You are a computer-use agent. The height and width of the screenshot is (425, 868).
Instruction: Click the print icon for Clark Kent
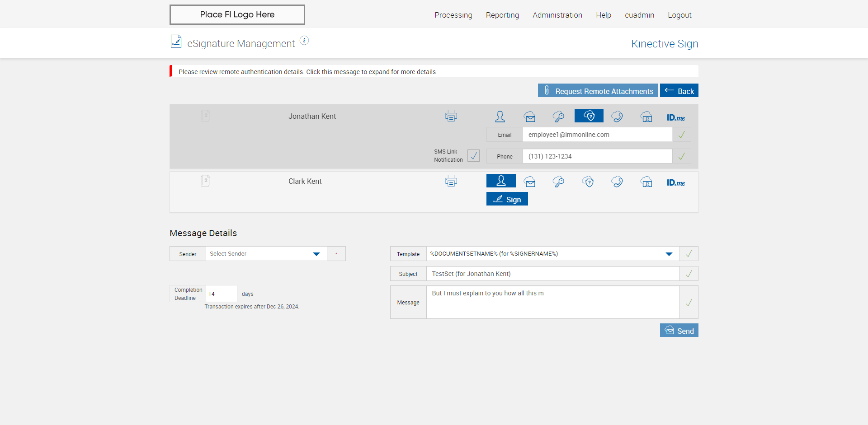pos(451,181)
